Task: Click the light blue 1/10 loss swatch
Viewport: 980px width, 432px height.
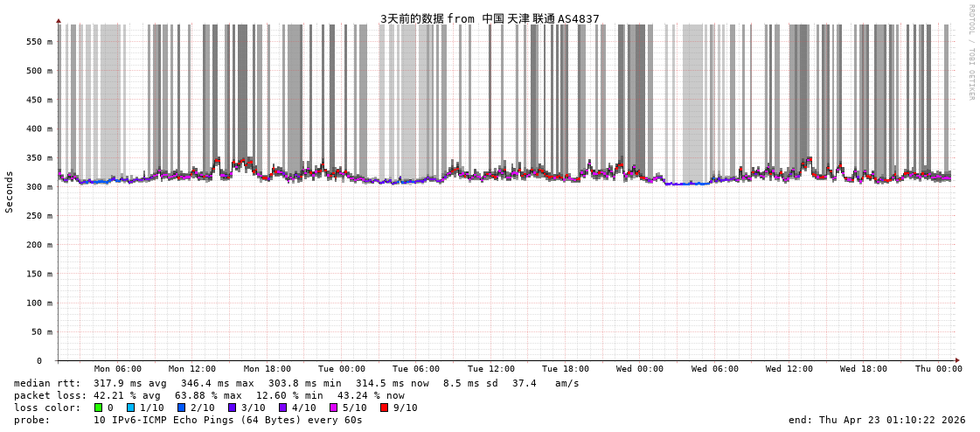Action: click(x=130, y=408)
